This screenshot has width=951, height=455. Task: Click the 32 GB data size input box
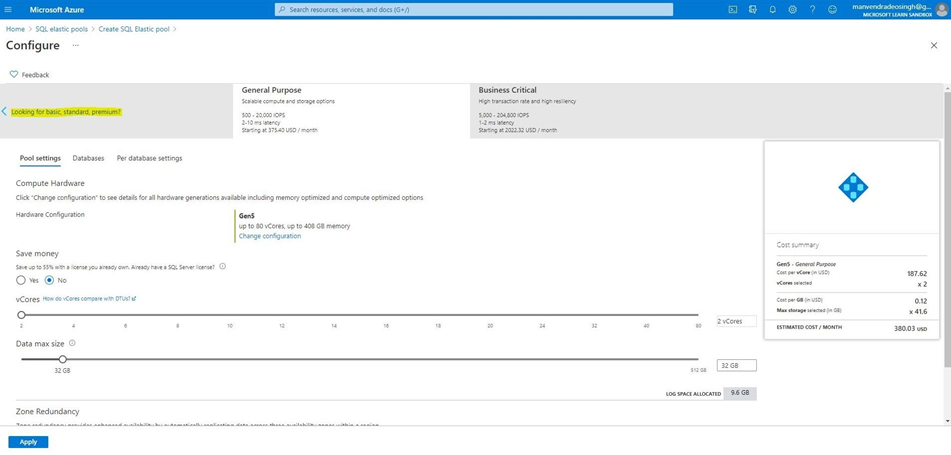click(x=736, y=365)
